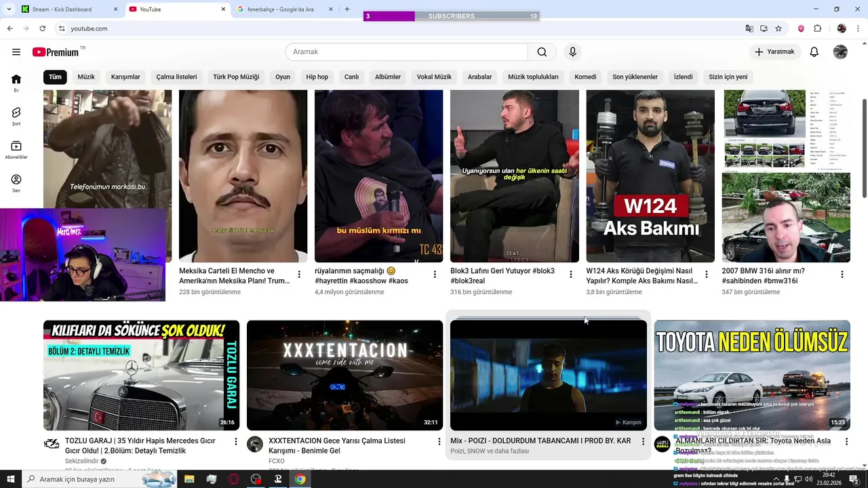
Task: Select the Hip hop filter chip
Action: (x=317, y=77)
